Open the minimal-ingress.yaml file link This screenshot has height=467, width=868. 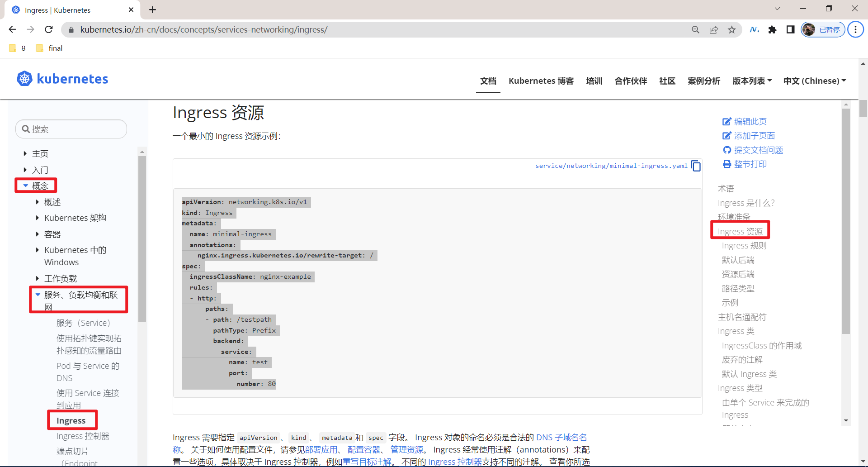coord(611,166)
